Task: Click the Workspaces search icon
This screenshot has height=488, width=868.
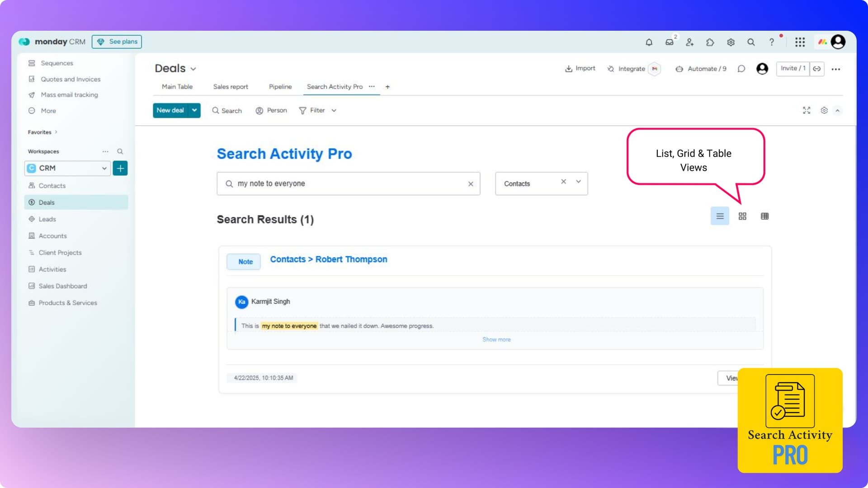Action: pyautogui.click(x=120, y=151)
